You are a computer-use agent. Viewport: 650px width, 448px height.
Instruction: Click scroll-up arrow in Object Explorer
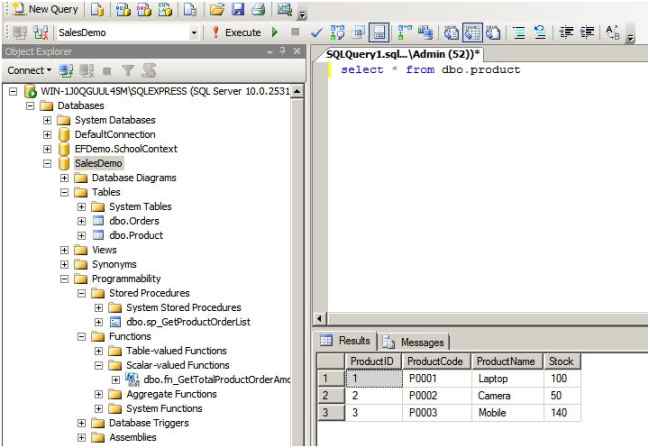coord(297,91)
